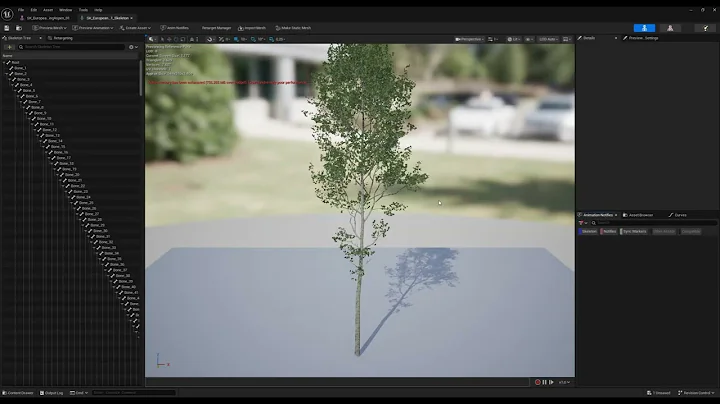720x404 pixels.
Task: Open the Anim Notifies toolbar button
Action: click(x=174, y=28)
